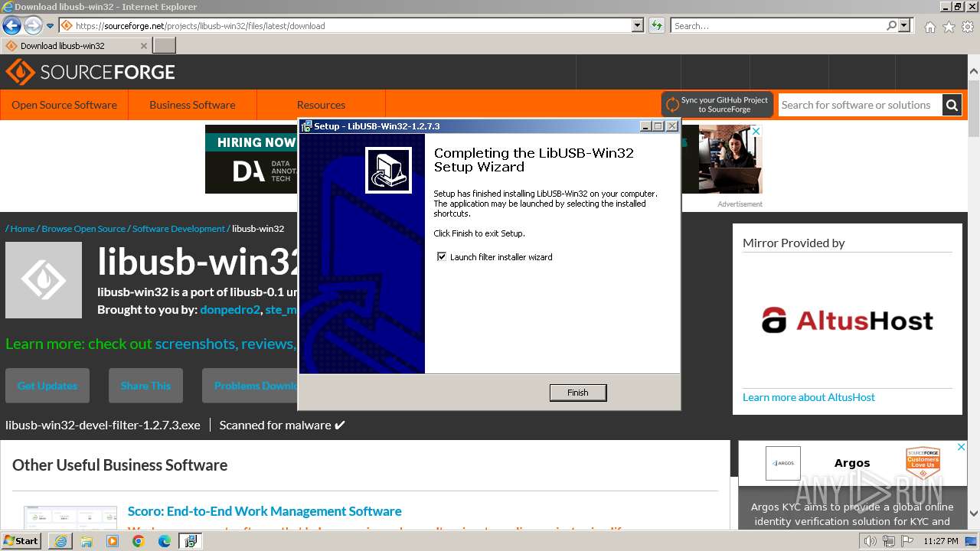Open the screenshots, reviews link
The height and width of the screenshot is (551, 980).
pyautogui.click(x=225, y=344)
